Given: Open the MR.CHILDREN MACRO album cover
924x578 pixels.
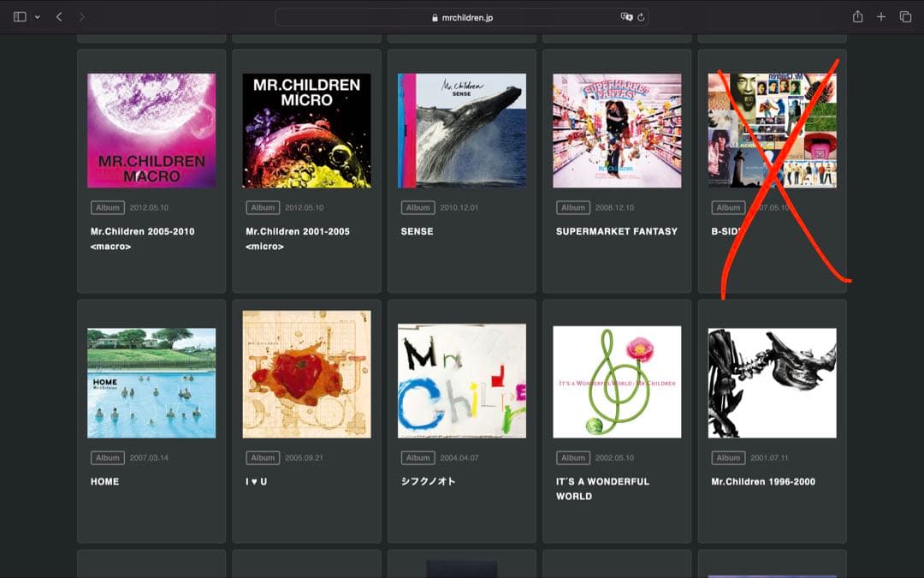Looking at the screenshot, I should pyautogui.click(x=151, y=130).
